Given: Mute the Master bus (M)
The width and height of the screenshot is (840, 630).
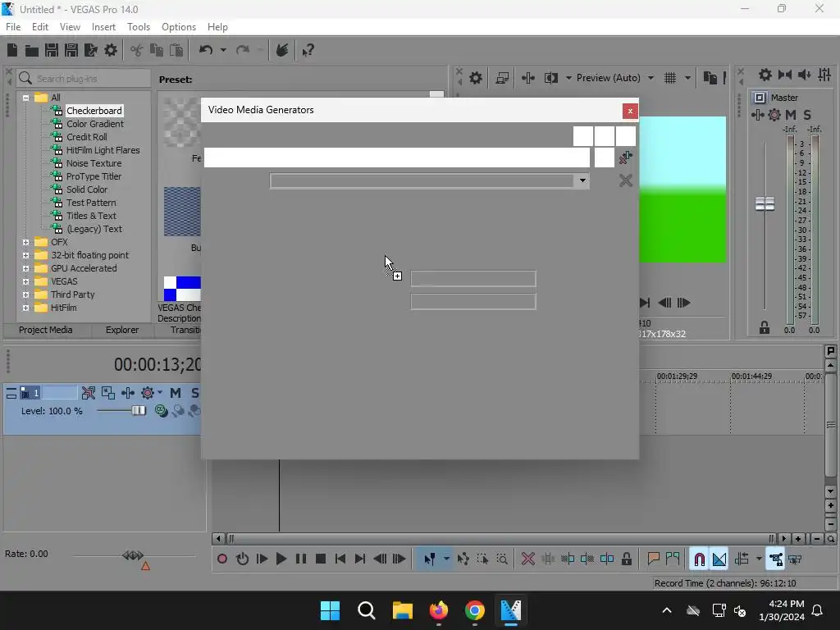Looking at the screenshot, I should tap(791, 115).
